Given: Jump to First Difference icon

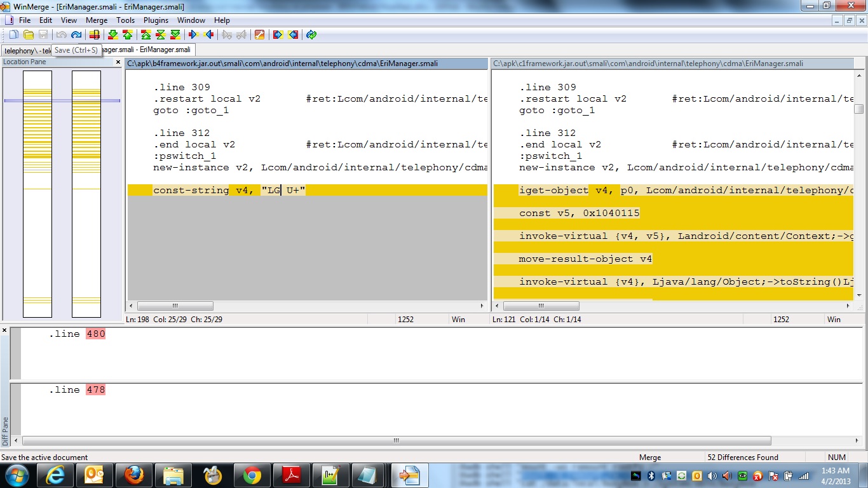Looking at the screenshot, I should coord(146,35).
